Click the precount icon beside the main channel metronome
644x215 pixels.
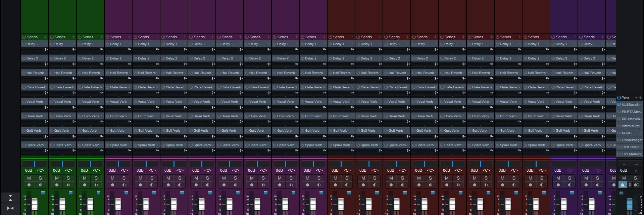(x=630, y=185)
